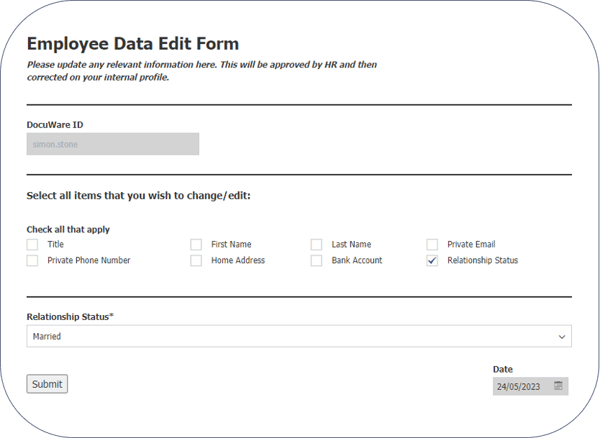Screen dimensions: 600x438
Task: Click the 'Date' label above date field
Action: pos(503,369)
